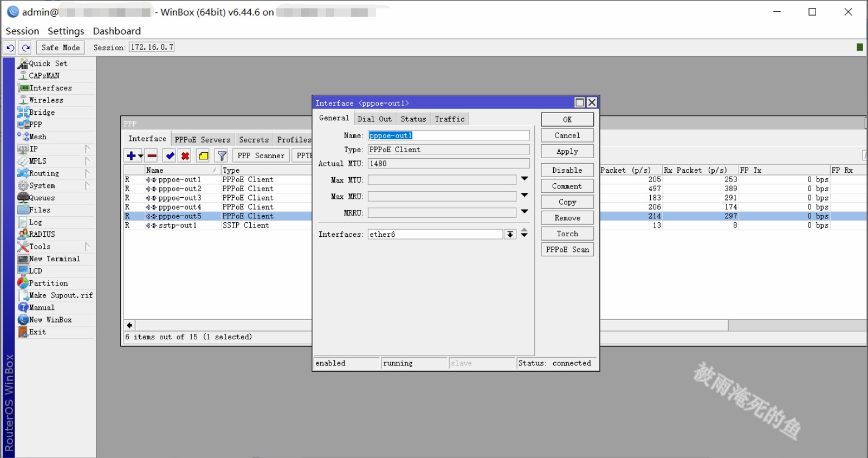This screenshot has height=458, width=868.
Task: Open the Interfaces ether6 dropdown
Action: (x=510, y=235)
